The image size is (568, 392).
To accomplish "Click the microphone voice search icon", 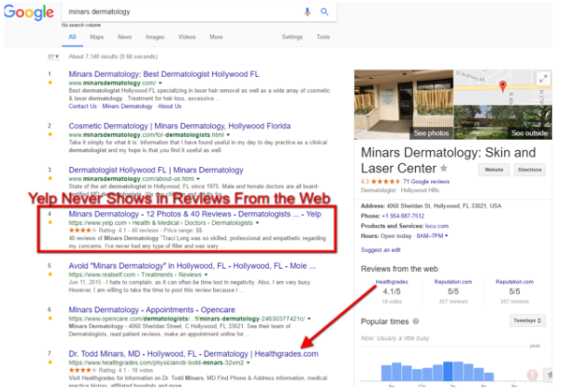I will tap(308, 12).
